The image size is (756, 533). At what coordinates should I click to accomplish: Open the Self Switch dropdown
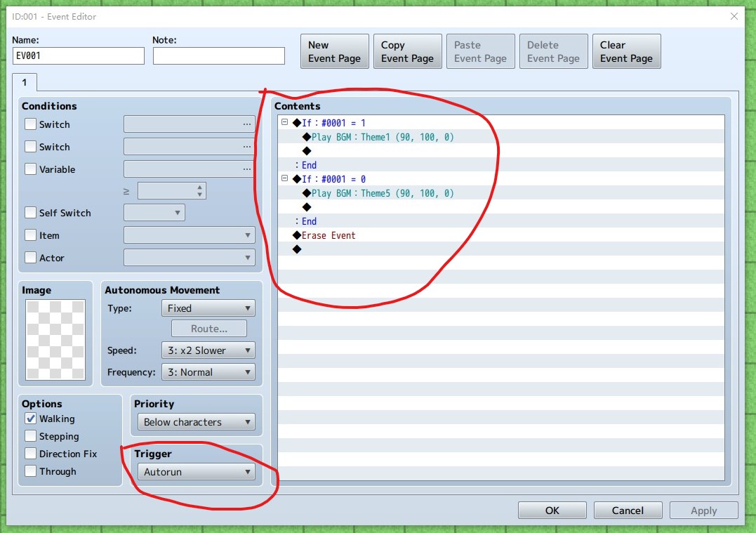154,213
